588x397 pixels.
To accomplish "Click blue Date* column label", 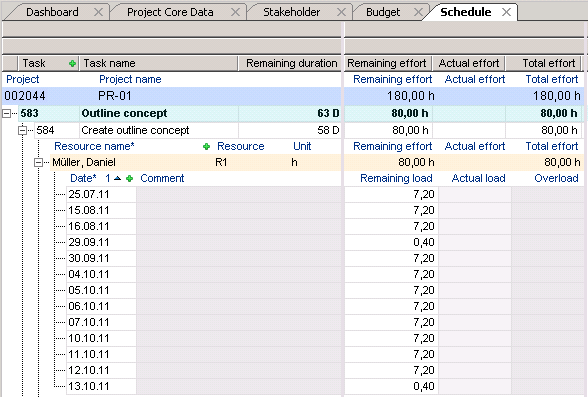I will click(83, 178).
